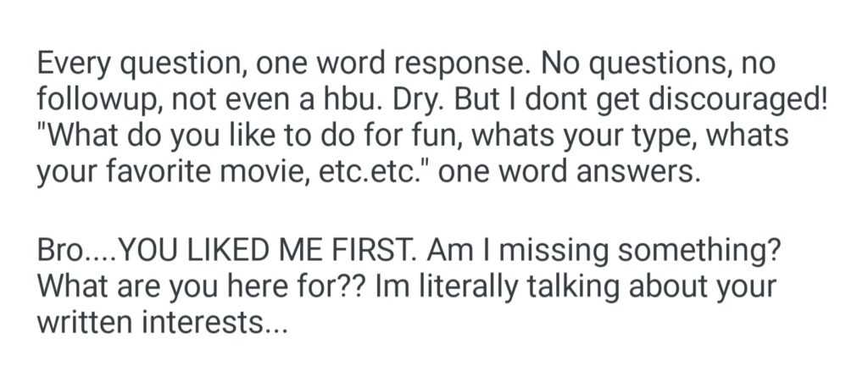Screen dimensions: 868x383
Task: Click the word "Bro...."
Action: [75, 251]
